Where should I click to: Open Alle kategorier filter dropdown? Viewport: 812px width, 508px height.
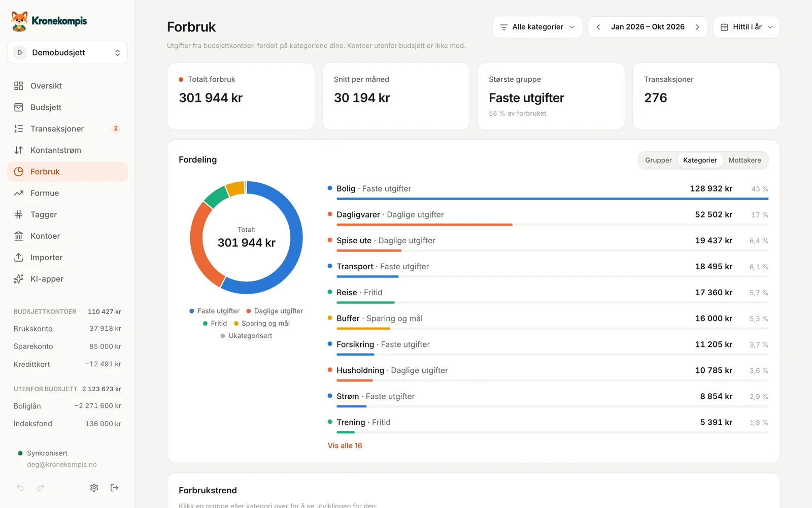537,27
